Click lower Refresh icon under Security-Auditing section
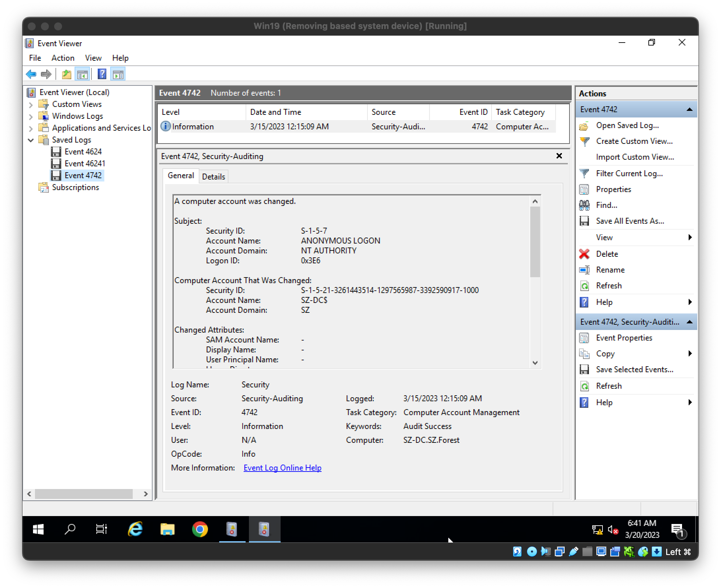The width and height of the screenshot is (721, 588). (x=584, y=386)
